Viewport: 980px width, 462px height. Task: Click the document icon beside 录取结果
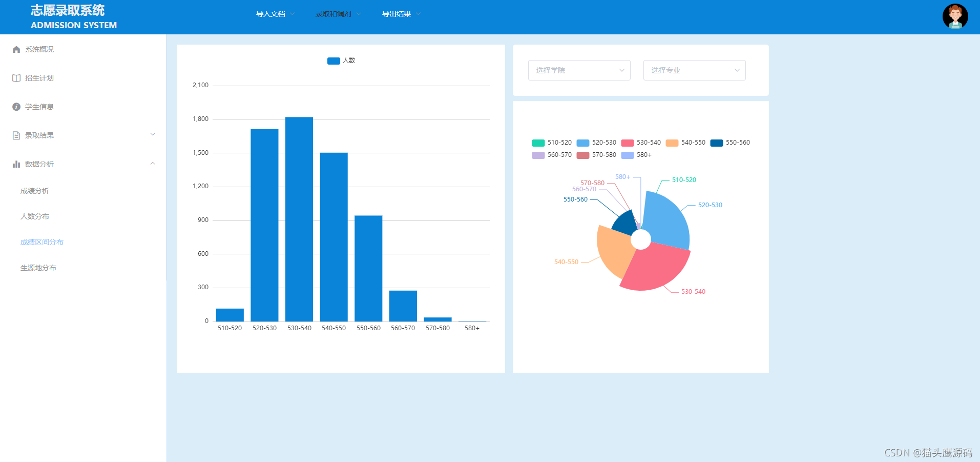point(16,135)
